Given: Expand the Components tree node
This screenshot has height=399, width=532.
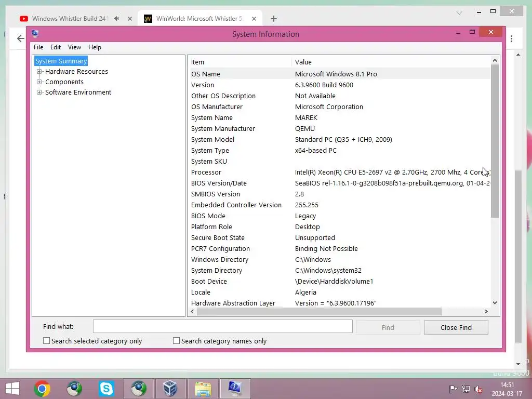Looking at the screenshot, I should click(39, 82).
